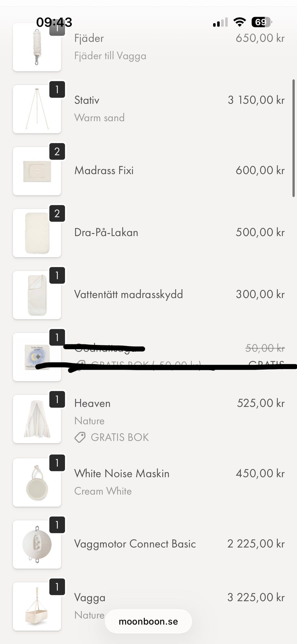This screenshot has height=644, width=297.
Task: Click the Madrass Fixi quantity badge
Action: pos(57,152)
